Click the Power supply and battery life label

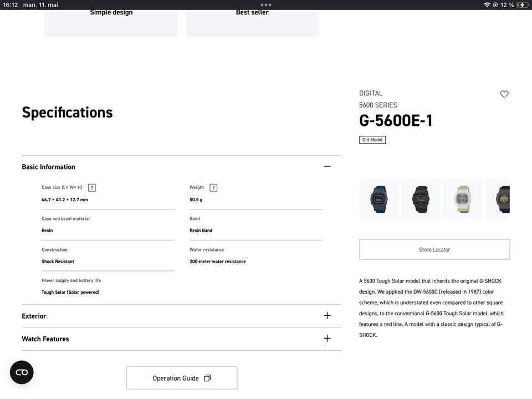pyautogui.click(x=71, y=280)
